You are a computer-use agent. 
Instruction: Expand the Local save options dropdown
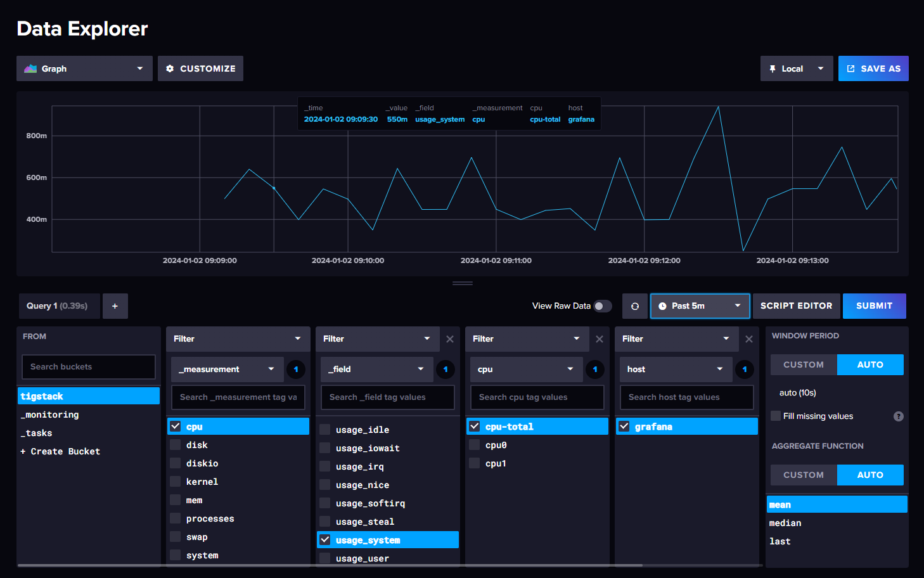(x=821, y=68)
